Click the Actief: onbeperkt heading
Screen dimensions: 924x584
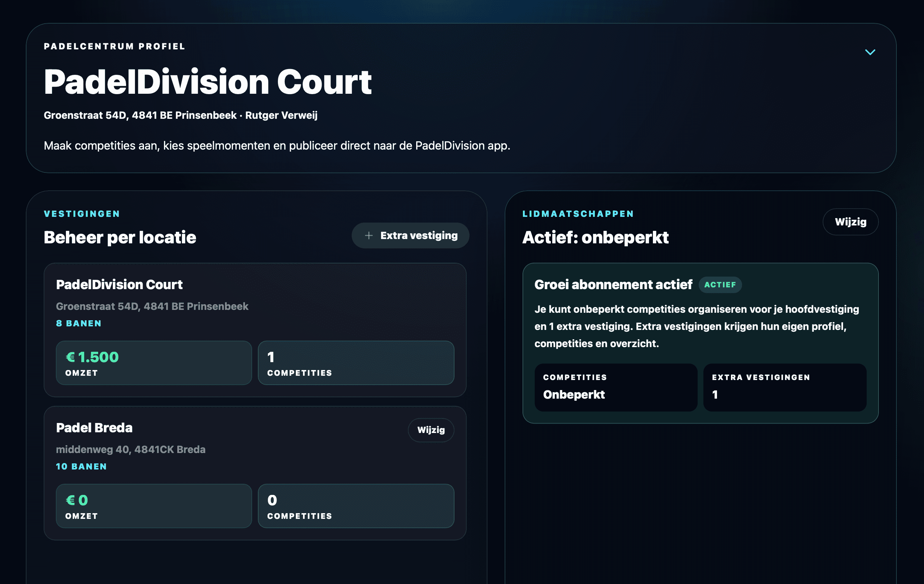coord(596,237)
